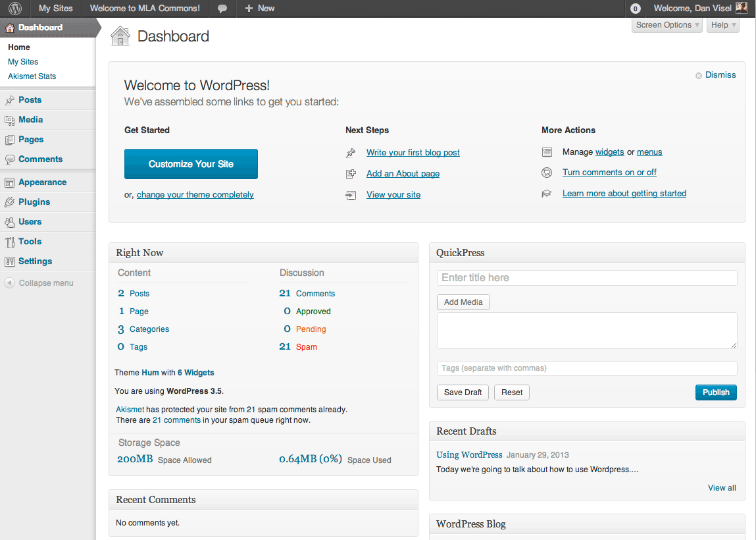
Task: Click the QuickPress title field
Action: coord(586,277)
